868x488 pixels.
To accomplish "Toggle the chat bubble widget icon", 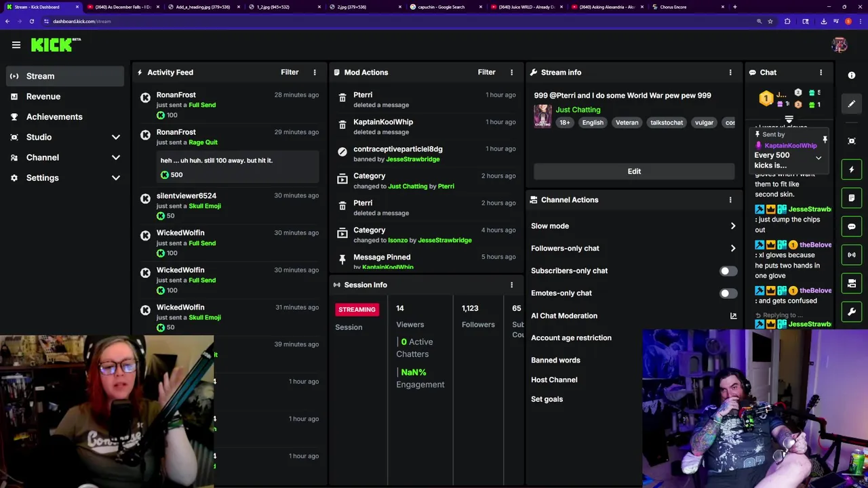I will coord(852,226).
